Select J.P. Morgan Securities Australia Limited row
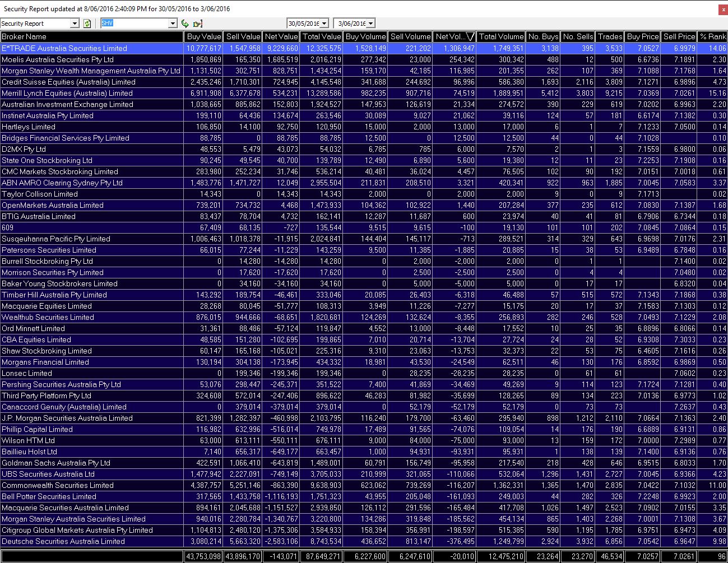Viewport: 728px width, 563px height. click(x=364, y=418)
